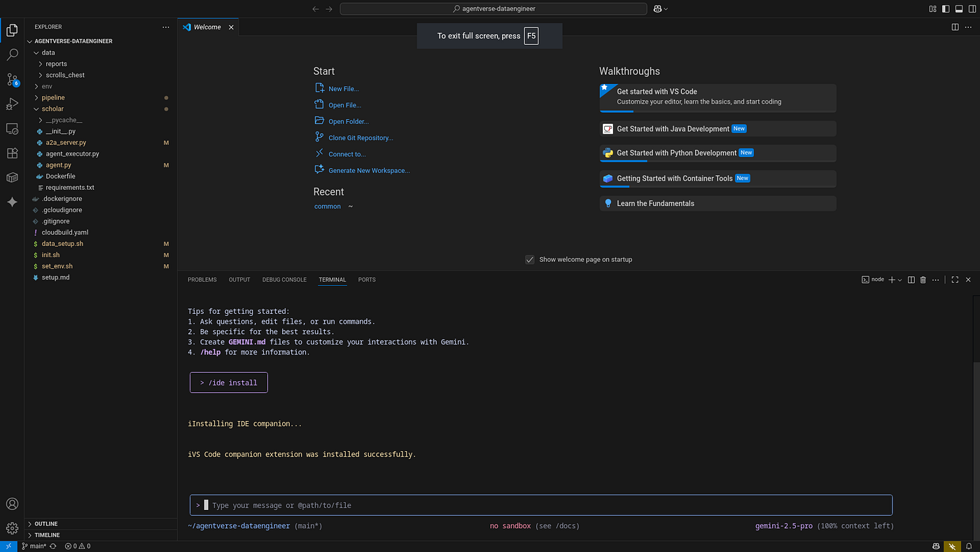Screen dimensions: 980x552
Task: Click the Gemini message input prompt
Action: pyautogui.click(x=541, y=505)
